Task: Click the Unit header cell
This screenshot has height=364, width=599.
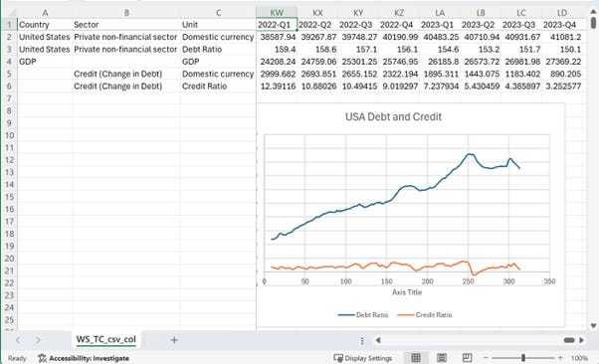Action: (x=218, y=25)
